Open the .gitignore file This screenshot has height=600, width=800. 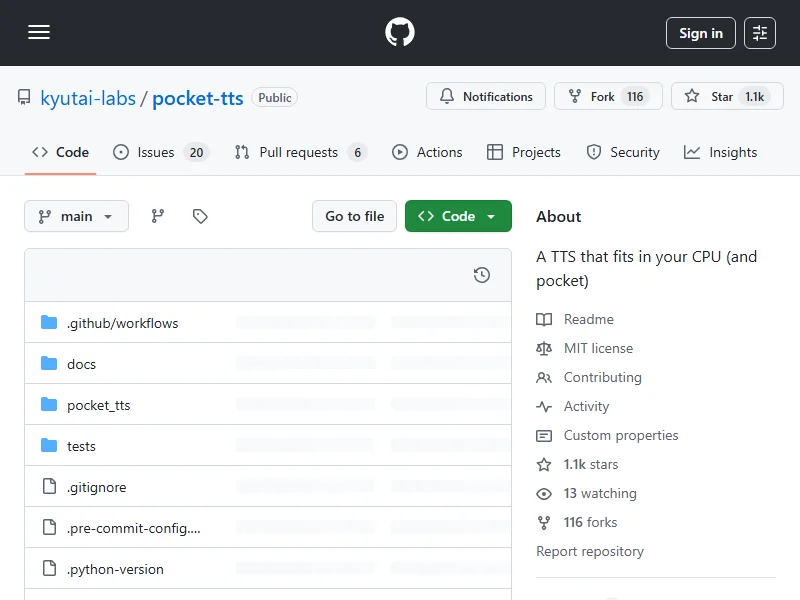click(x=96, y=487)
